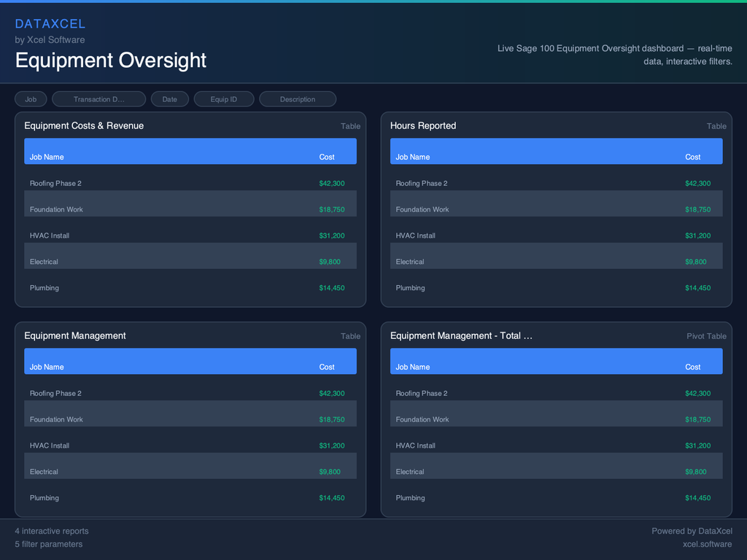
Task: Click the Equipment Oversight page title
Action: coord(110,61)
